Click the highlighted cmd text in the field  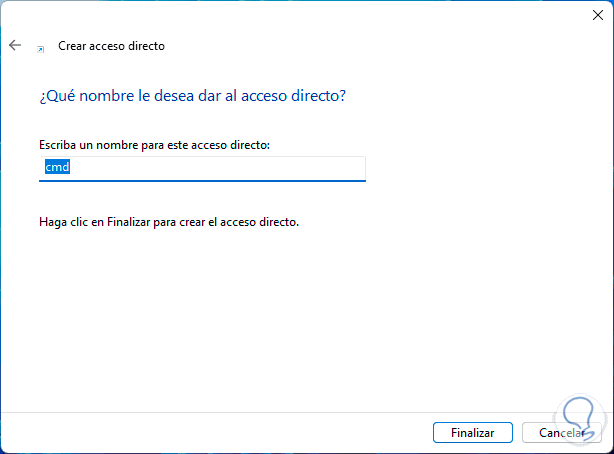coord(56,168)
